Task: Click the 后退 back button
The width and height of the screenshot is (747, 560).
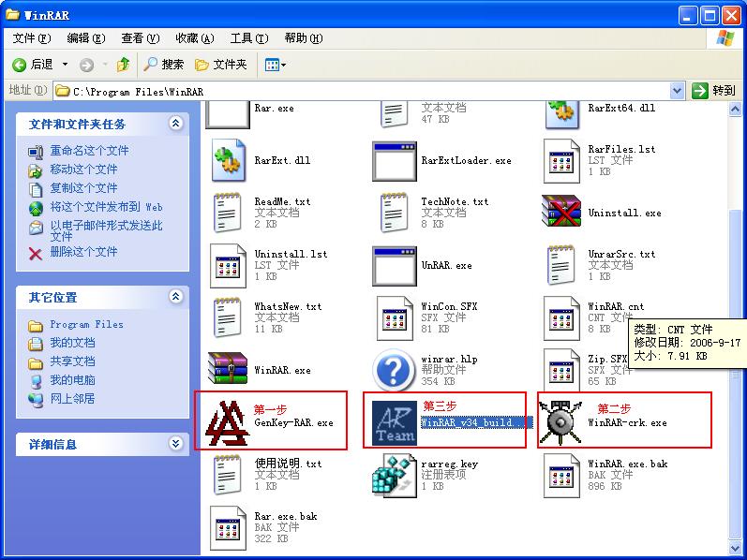Action: (33, 65)
